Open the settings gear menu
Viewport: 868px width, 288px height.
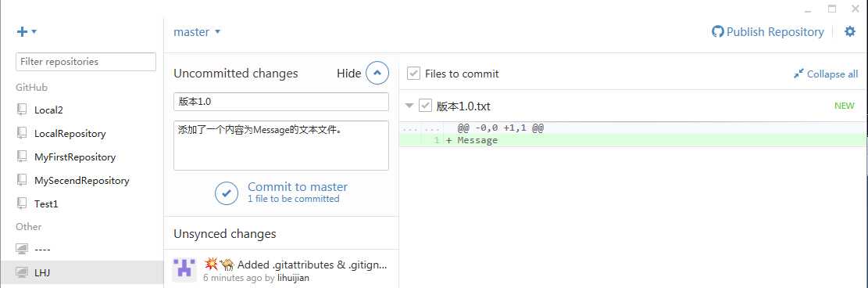click(x=850, y=31)
